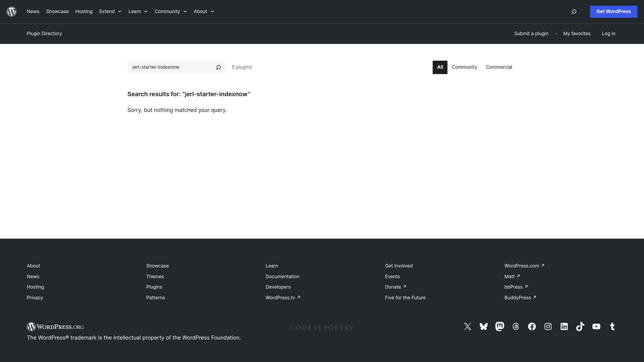644x362 pixels.
Task: Open the WordPress Instagram page
Action: click(548, 326)
